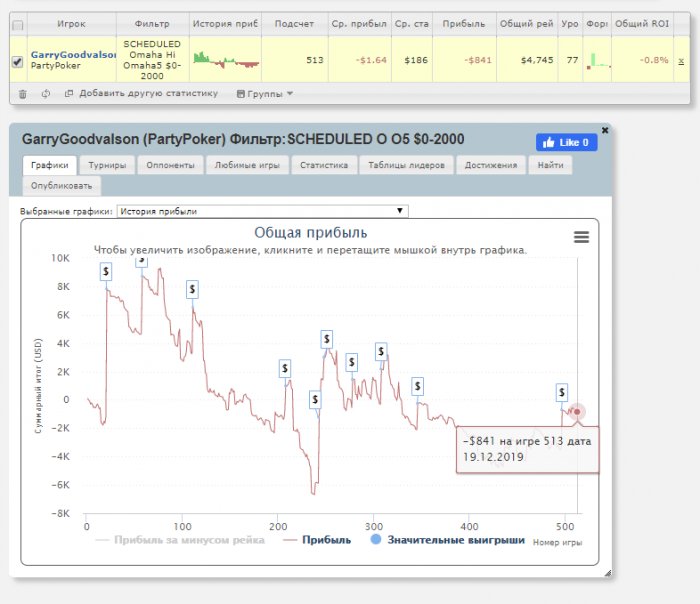Switch to the 'Найти' tab
This screenshot has width=700, height=604.
(x=550, y=165)
